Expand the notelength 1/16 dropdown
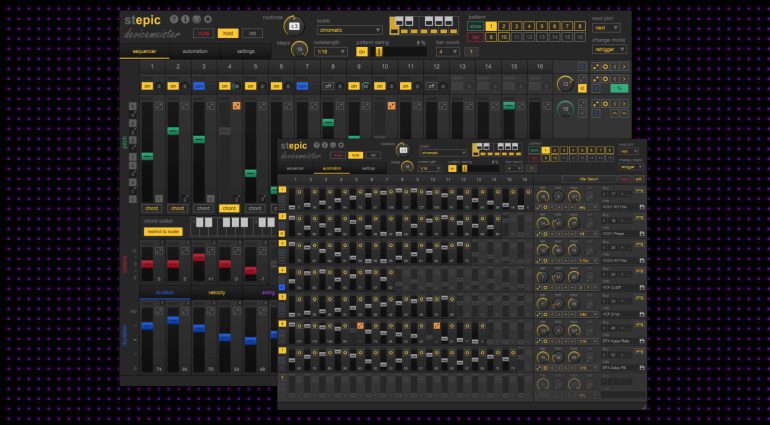 tap(330, 52)
